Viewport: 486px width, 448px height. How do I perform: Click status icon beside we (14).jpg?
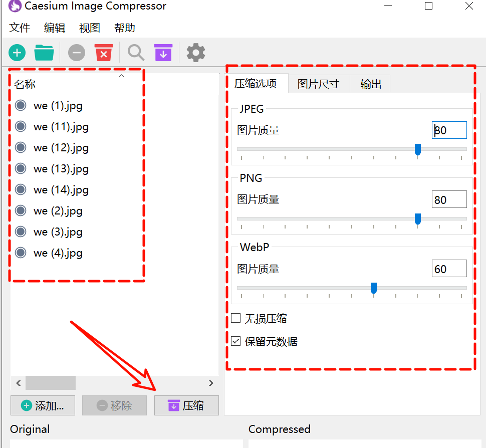pyautogui.click(x=21, y=189)
